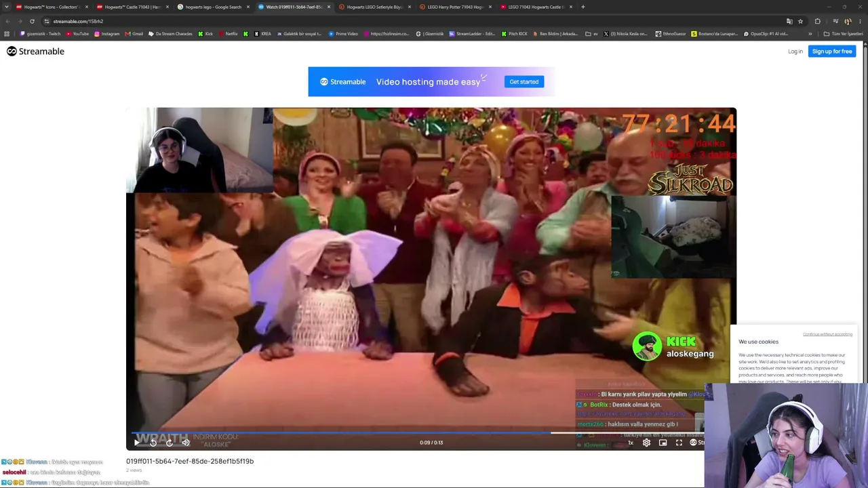Open the gizemistik Twitch bookmark
The height and width of the screenshot is (488, 868).
tap(40, 34)
